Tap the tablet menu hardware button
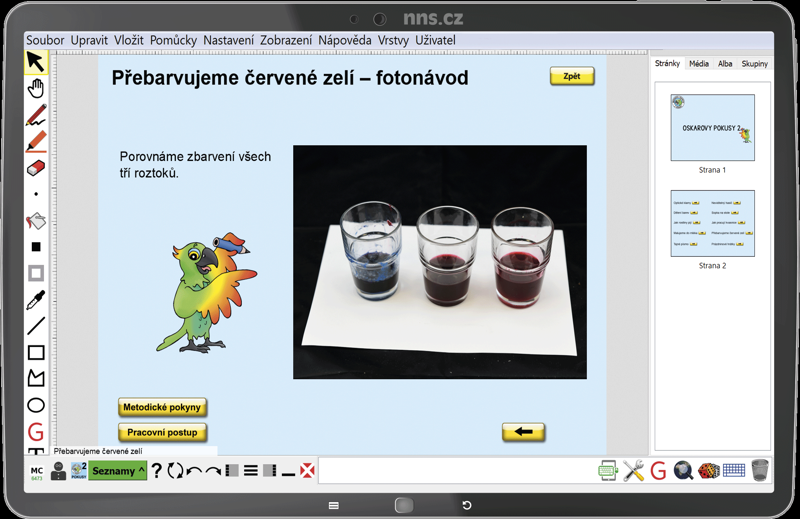This screenshot has width=800, height=519. click(x=334, y=505)
